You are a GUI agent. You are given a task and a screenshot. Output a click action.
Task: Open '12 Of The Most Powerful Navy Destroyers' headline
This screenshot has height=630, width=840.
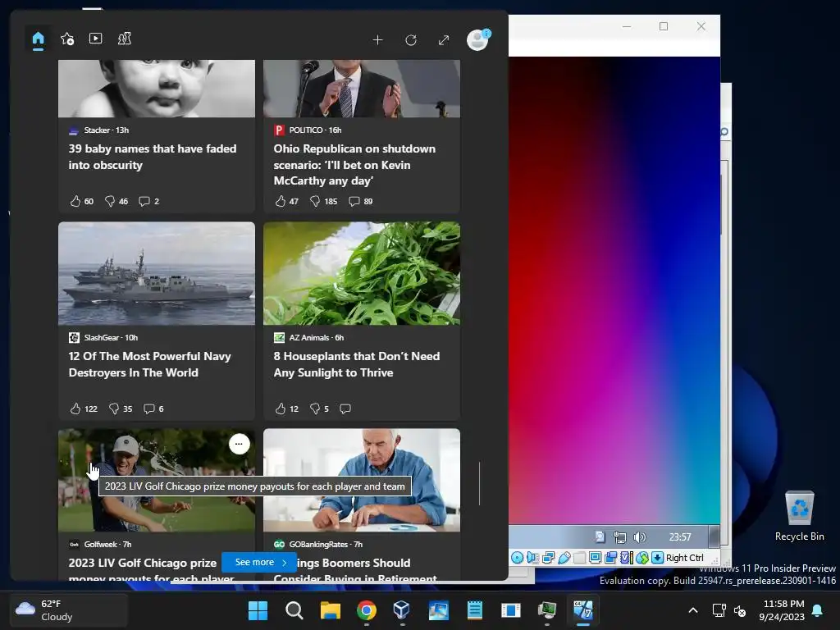(149, 364)
